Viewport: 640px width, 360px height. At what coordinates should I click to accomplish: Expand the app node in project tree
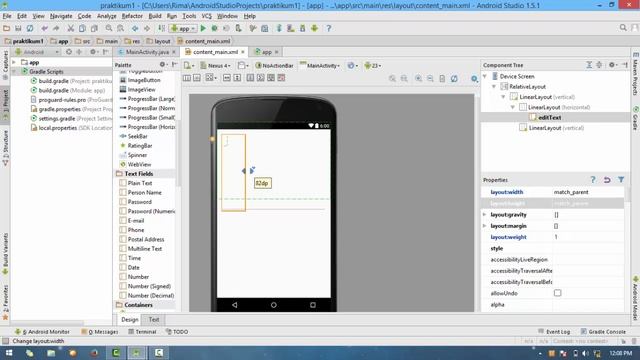tap(15, 62)
